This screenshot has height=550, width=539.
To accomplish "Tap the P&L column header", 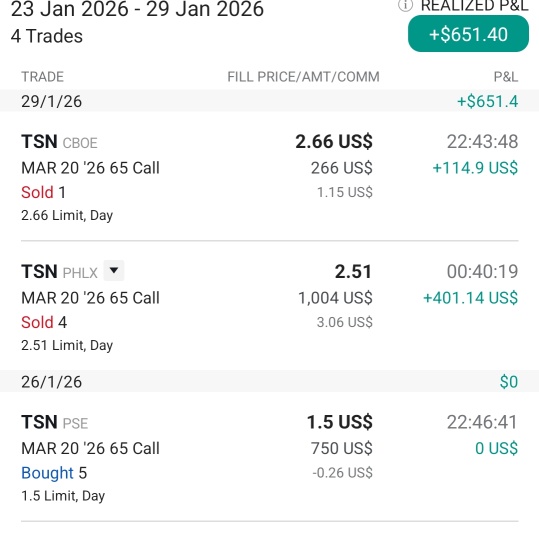I will (x=506, y=77).
